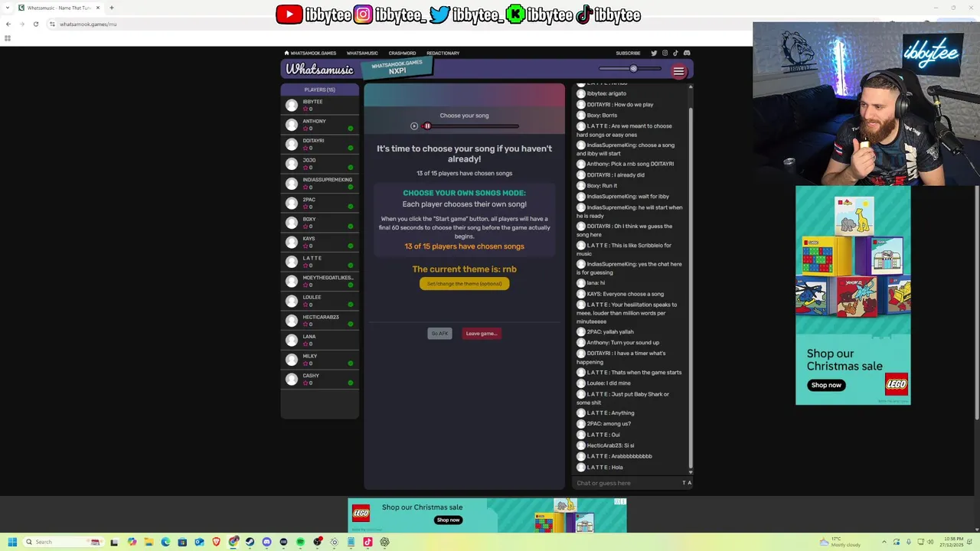Open the clock showing 10:58 PM
The height and width of the screenshot is (551, 980).
point(953,542)
